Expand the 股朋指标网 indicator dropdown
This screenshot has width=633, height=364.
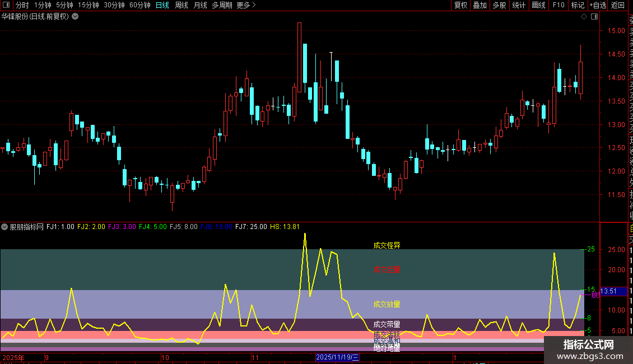click(x=4, y=227)
